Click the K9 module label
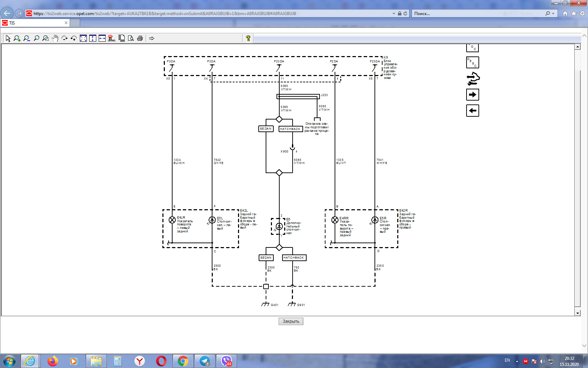This screenshot has width=588, height=368. pyautogui.click(x=386, y=57)
